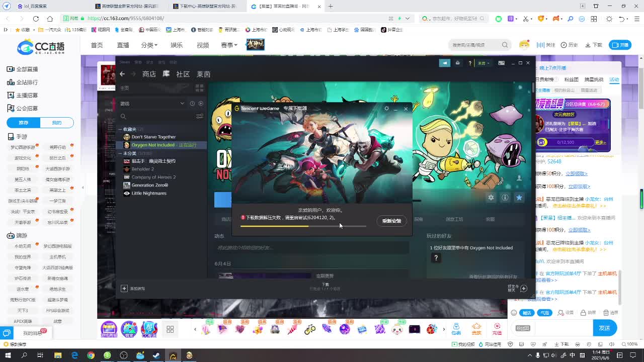Select Don't Starve Together in library
Screen dimensions: 644x362
point(153,137)
